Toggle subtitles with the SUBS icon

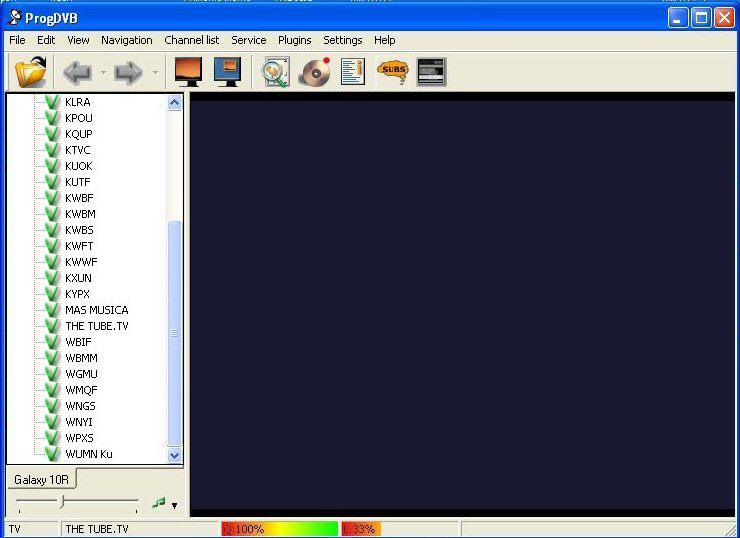coord(393,72)
